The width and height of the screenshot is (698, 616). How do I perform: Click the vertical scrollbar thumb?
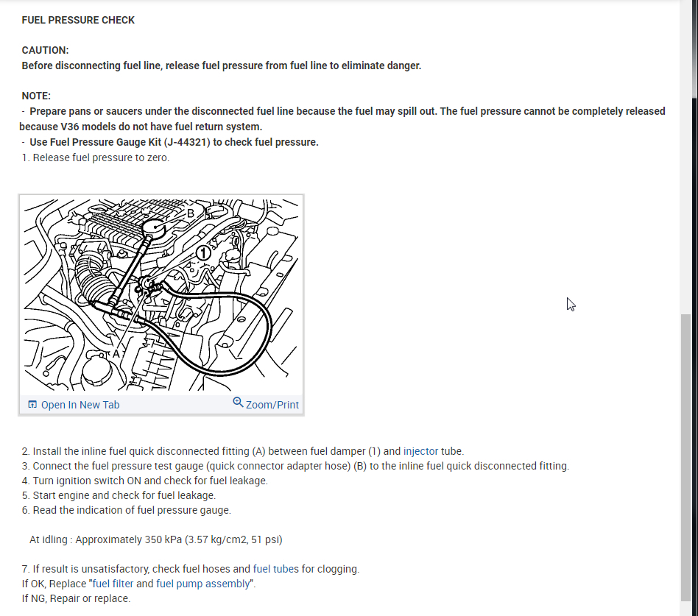click(686, 458)
